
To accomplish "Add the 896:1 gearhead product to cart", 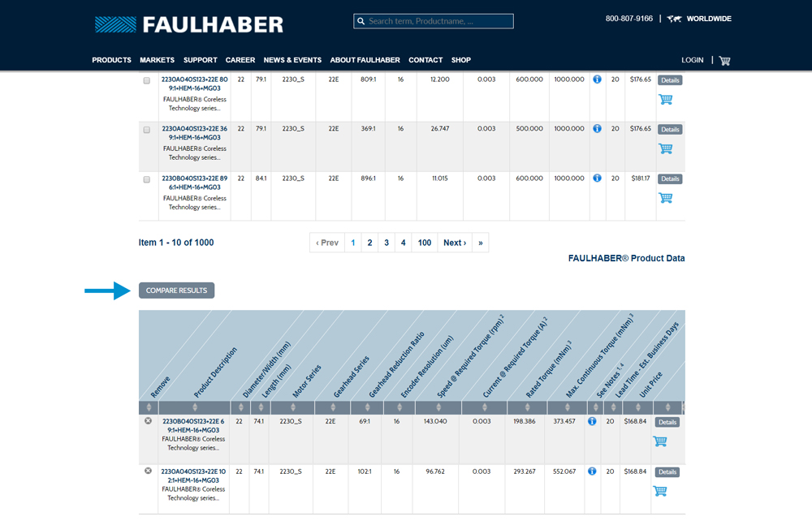I will 666,198.
